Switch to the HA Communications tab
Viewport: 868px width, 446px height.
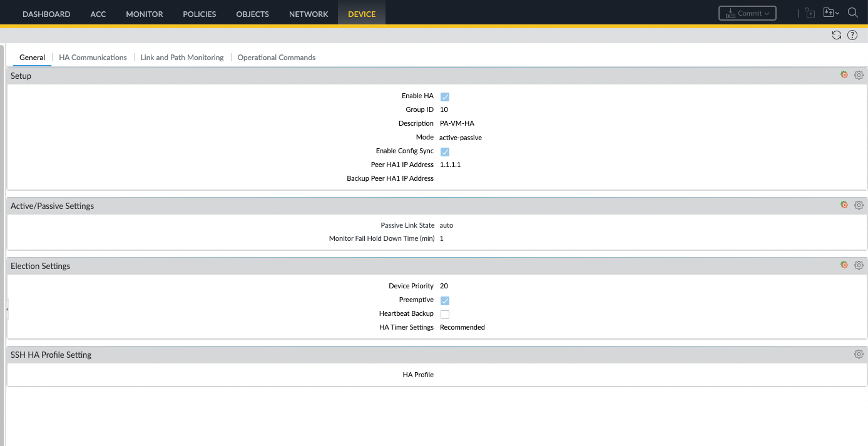[x=93, y=58]
